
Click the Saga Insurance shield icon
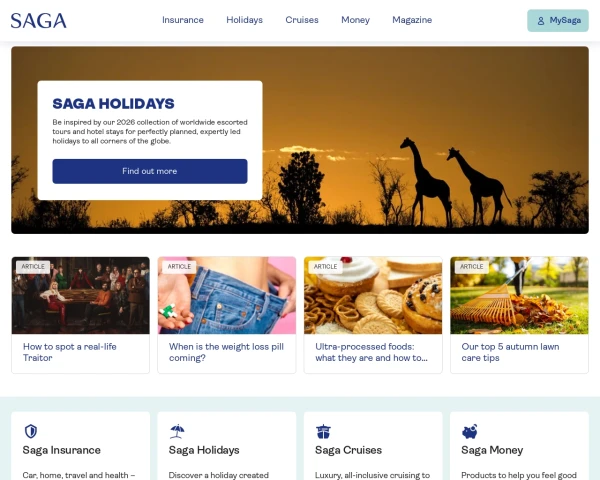pos(31,431)
